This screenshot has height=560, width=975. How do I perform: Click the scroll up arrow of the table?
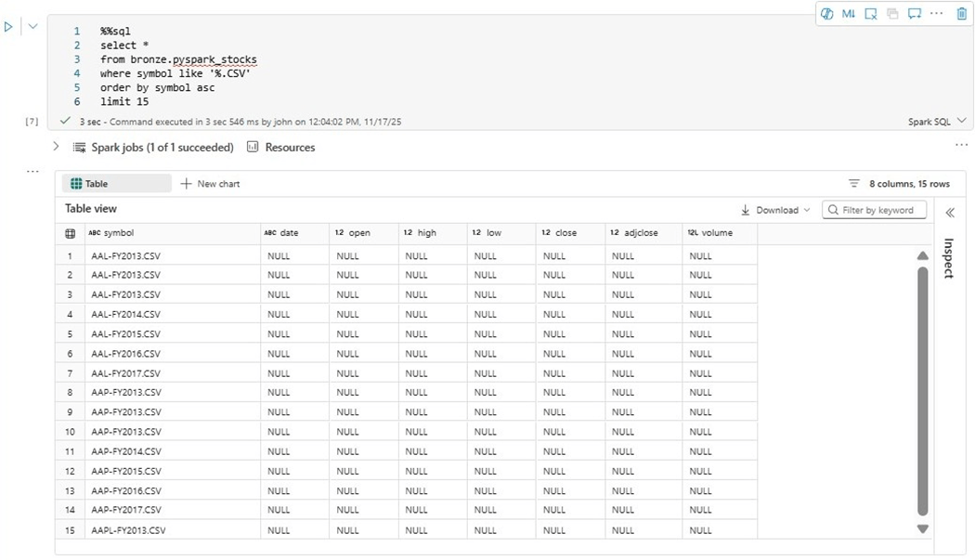pos(923,255)
